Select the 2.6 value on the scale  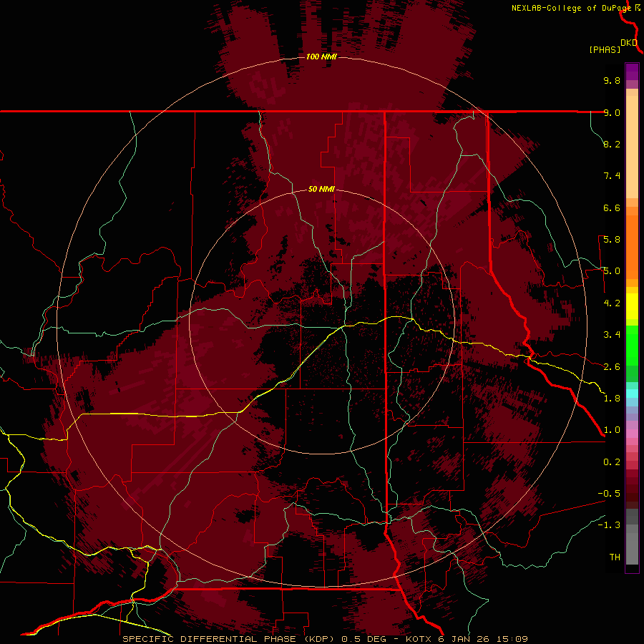pos(612,367)
